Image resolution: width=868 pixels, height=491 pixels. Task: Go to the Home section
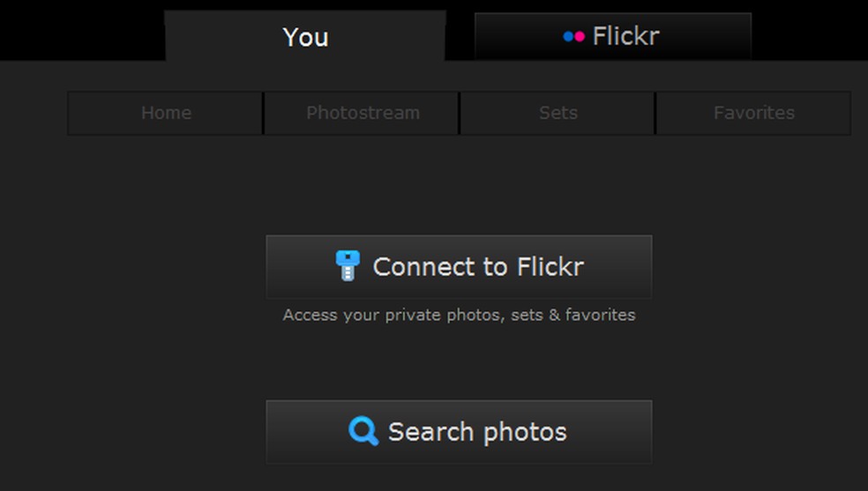(x=166, y=113)
